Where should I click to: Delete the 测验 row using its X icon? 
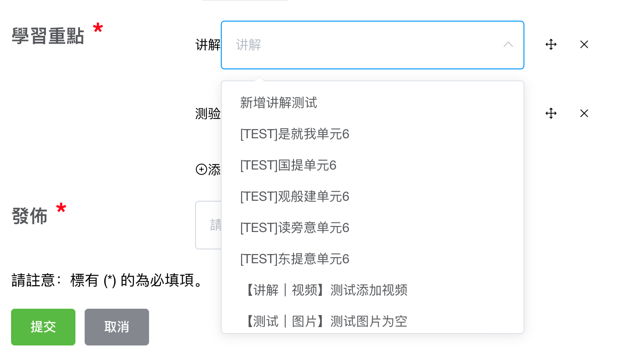click(x=584, y=113)
